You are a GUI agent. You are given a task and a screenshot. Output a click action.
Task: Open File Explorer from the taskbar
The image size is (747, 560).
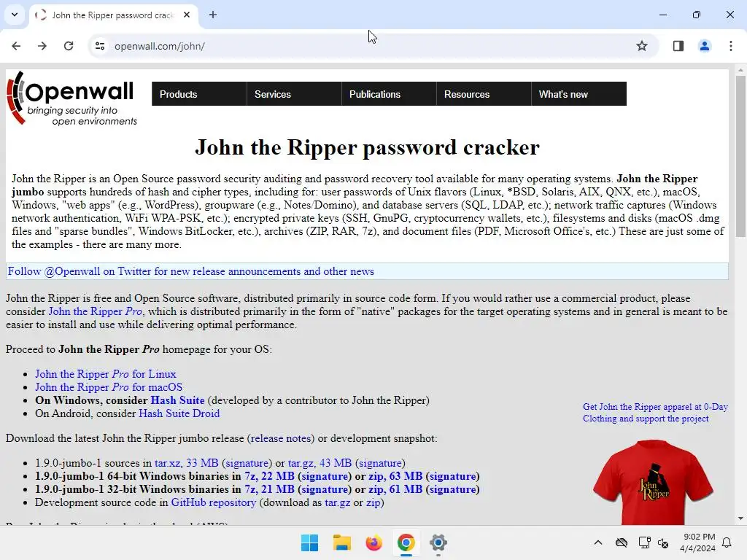point(341,542)
